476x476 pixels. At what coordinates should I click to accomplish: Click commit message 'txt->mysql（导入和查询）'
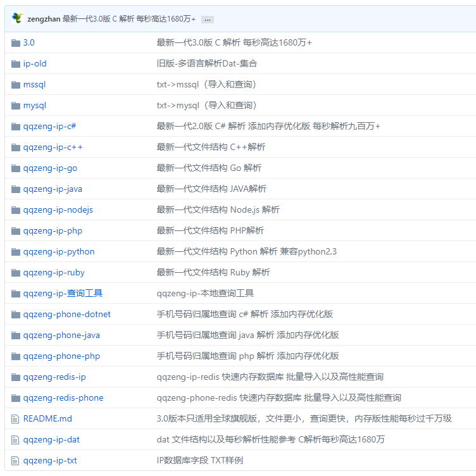[x=207, y=105]
